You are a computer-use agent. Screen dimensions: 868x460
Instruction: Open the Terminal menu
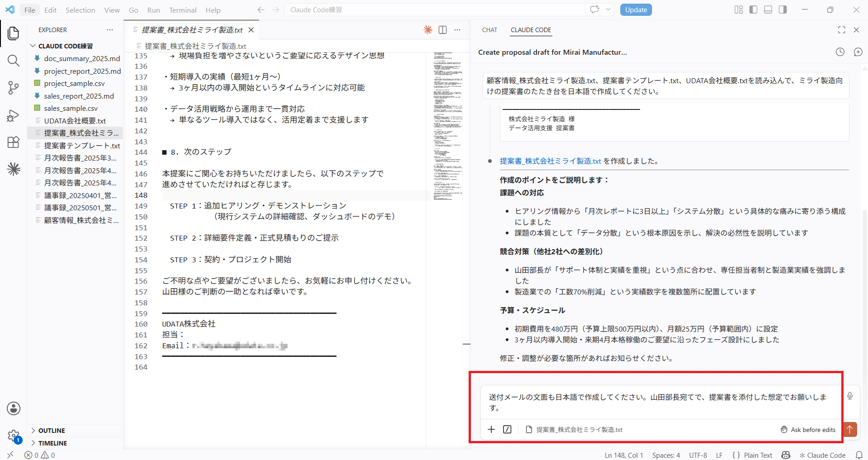[x=182, y=10]
